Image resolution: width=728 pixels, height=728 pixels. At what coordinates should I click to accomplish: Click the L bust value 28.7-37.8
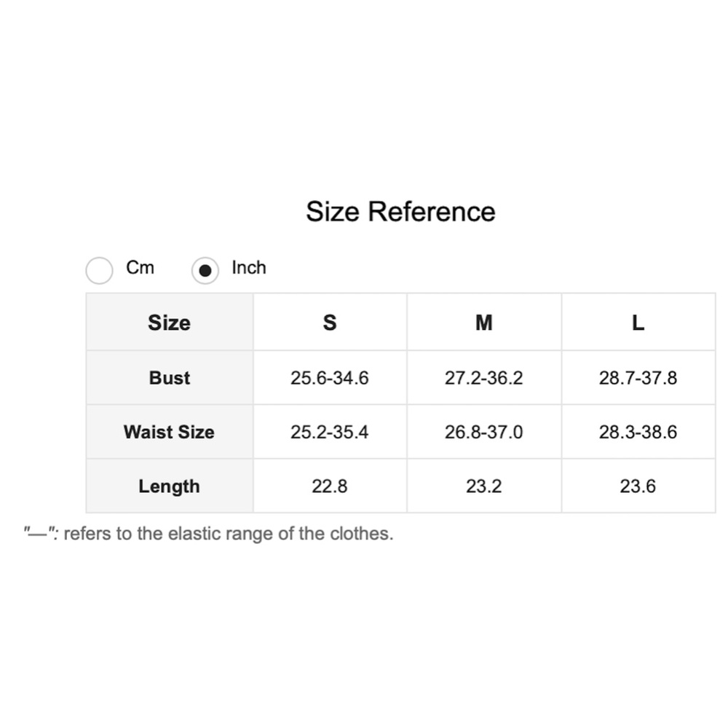coord(638,378)
